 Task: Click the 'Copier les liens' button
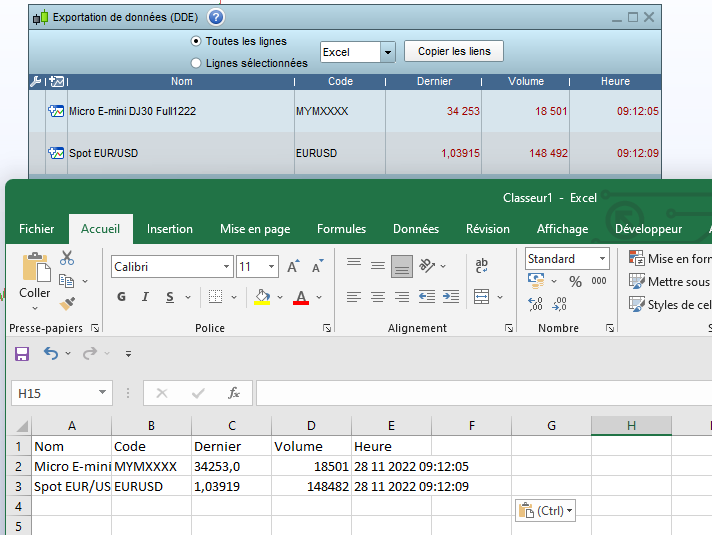(453, 52)
